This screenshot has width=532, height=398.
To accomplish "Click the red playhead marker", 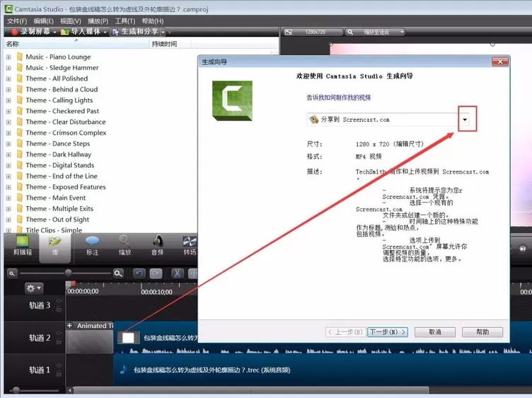I will click(x=73, y=284).
